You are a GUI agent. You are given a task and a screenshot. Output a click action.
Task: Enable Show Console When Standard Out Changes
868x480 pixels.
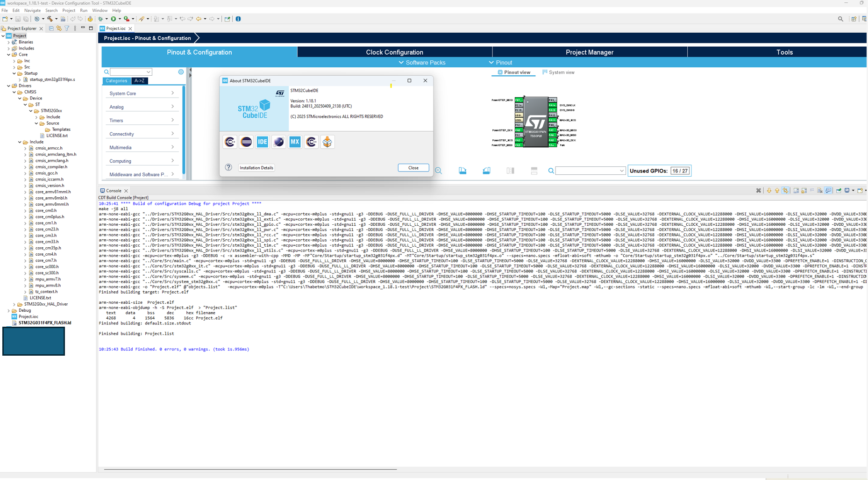(828, 190)
